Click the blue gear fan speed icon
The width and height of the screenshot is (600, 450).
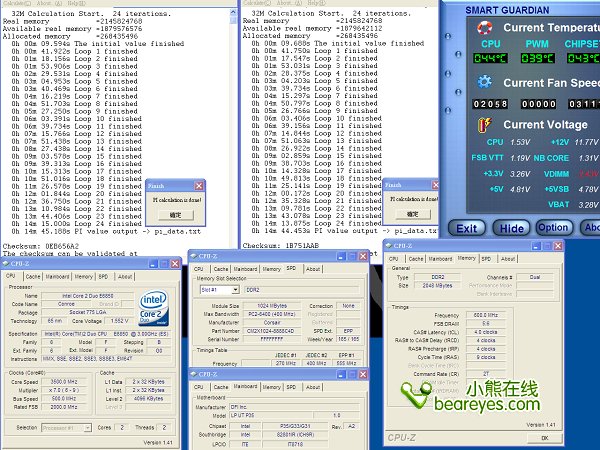[x=482, y=83]
